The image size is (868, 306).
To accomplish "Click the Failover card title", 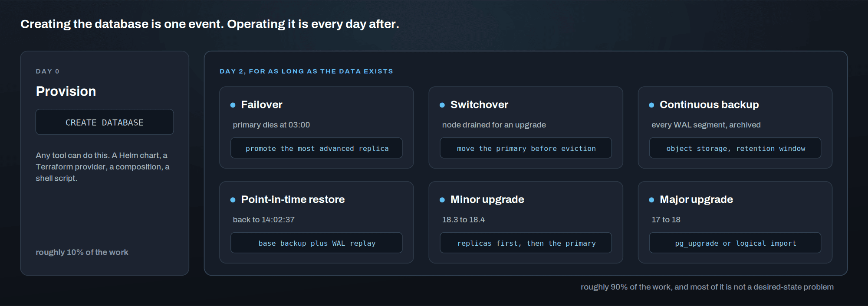I will [x=262, y=105].
